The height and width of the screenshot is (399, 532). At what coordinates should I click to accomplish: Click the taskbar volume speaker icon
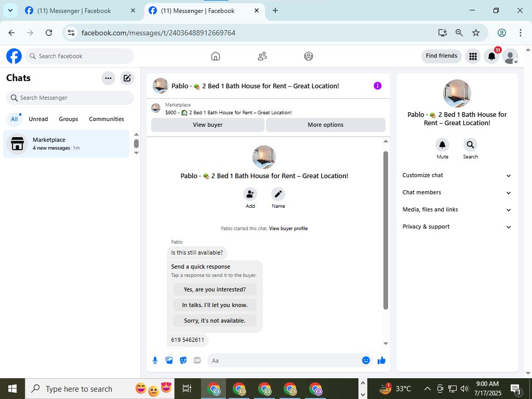pyautogui.click(x=464, y=389)
